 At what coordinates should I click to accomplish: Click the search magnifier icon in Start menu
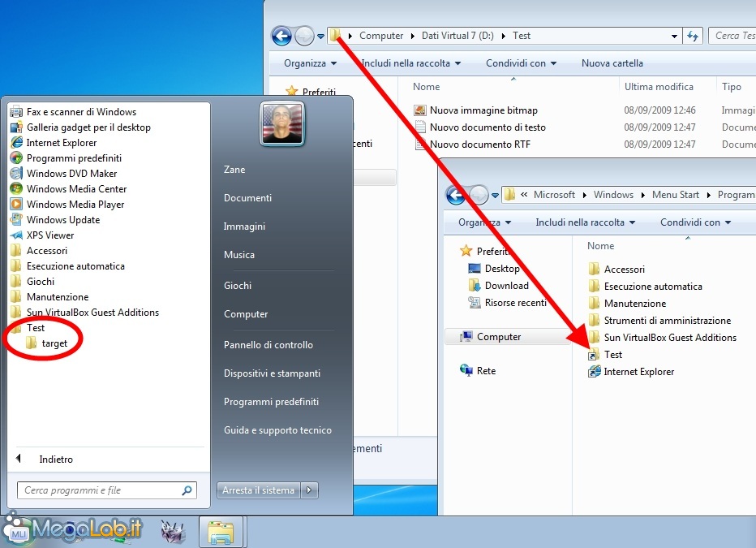pos(187,490)
